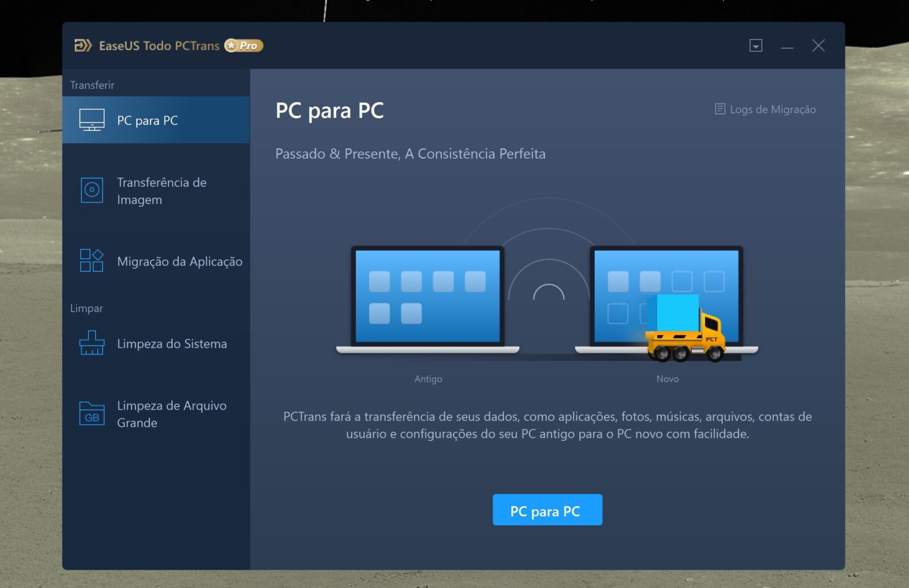Click the Antigo laptop illustration
The width and height of the screenshot is (909, 588).
pos(427,300)
